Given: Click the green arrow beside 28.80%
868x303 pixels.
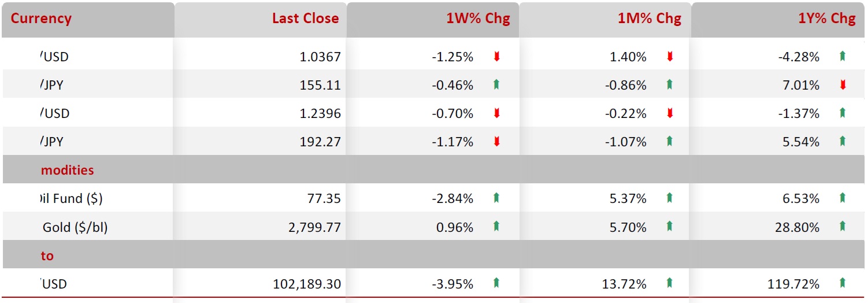Looking at the screenshot, I should click(x=843, y=227).
